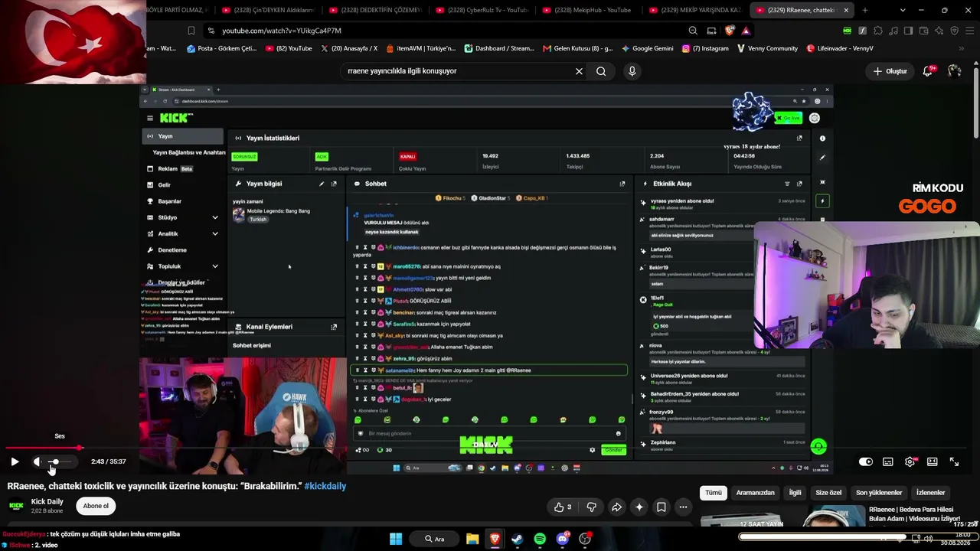Open the Oluştur create menu
Image resolution: width=980 pixels, height=551 pixels.
890,71
